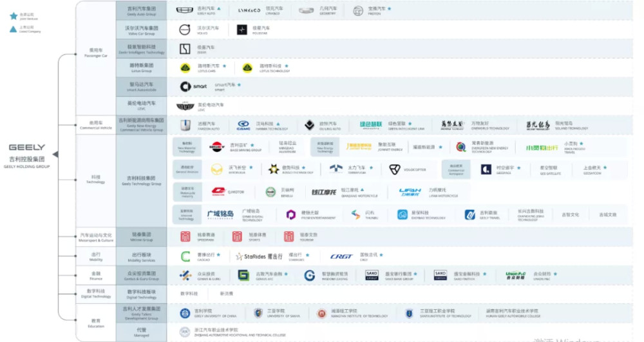This screenshot has width=644, height=342.
Task: Click the black Polestar square logo
Action: (242, 30)
